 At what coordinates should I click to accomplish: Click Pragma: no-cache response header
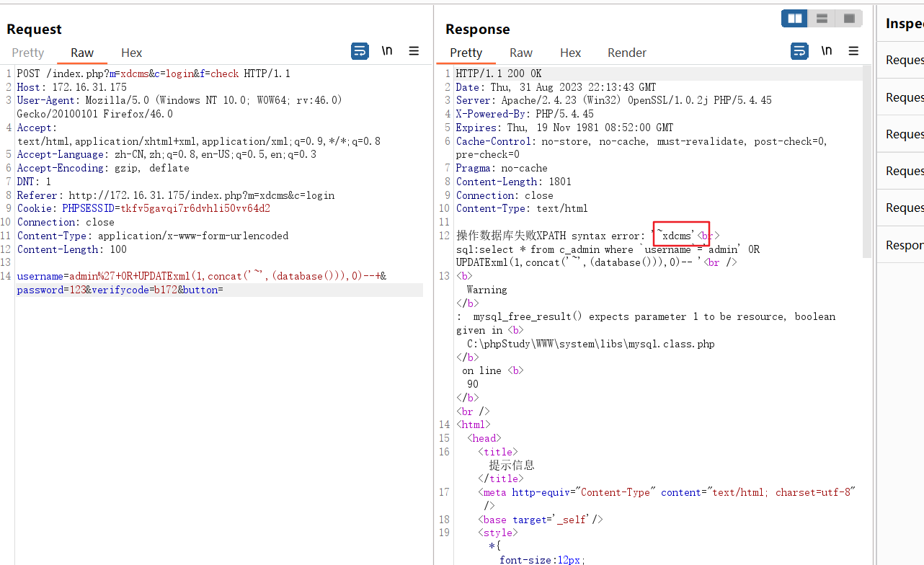click(x=502, y=168)
